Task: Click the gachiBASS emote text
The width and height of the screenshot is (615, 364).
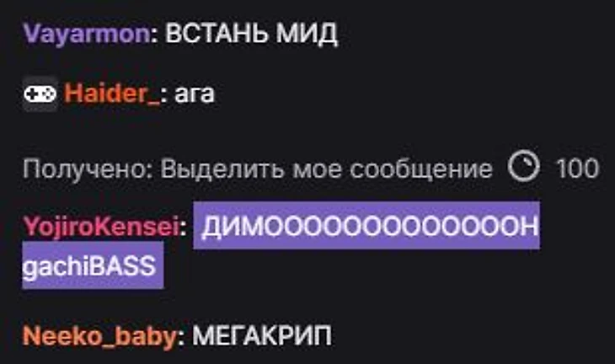Action: point(89,266)
